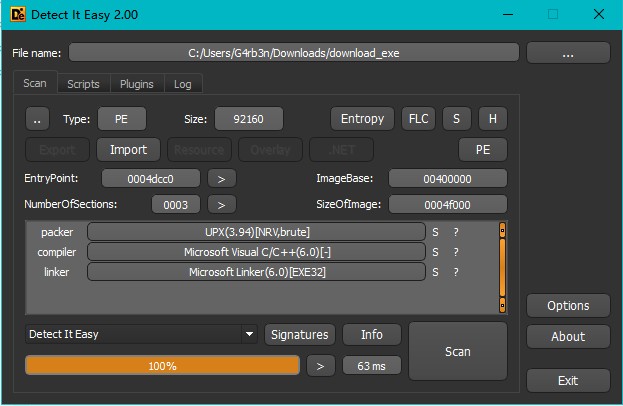This screenshot has width=623, height=406.
Task: Close the Detect It Easy window
Action: (598, 15)
